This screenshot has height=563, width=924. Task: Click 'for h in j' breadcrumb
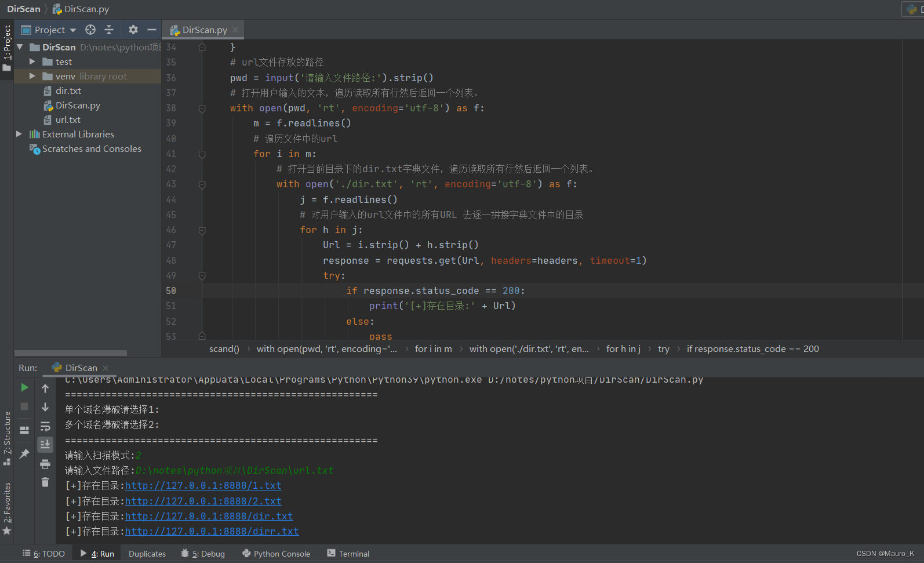tap(623, 348)
